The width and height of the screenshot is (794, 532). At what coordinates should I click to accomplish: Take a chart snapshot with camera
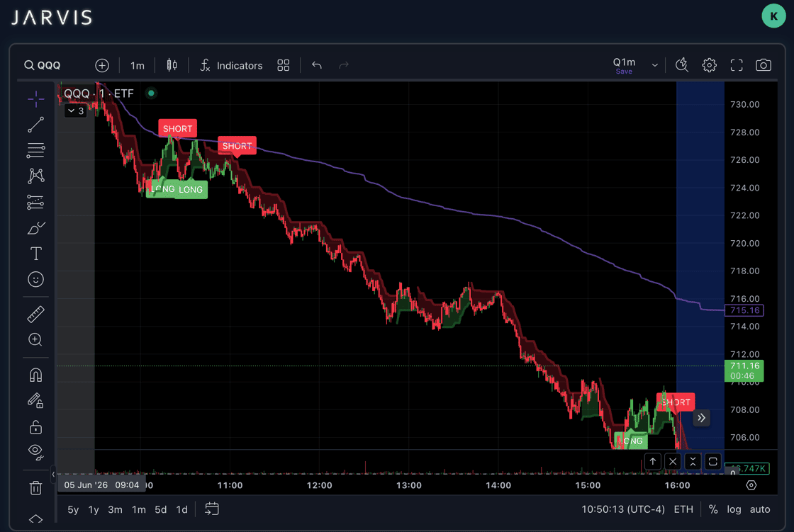pos(763,65)
